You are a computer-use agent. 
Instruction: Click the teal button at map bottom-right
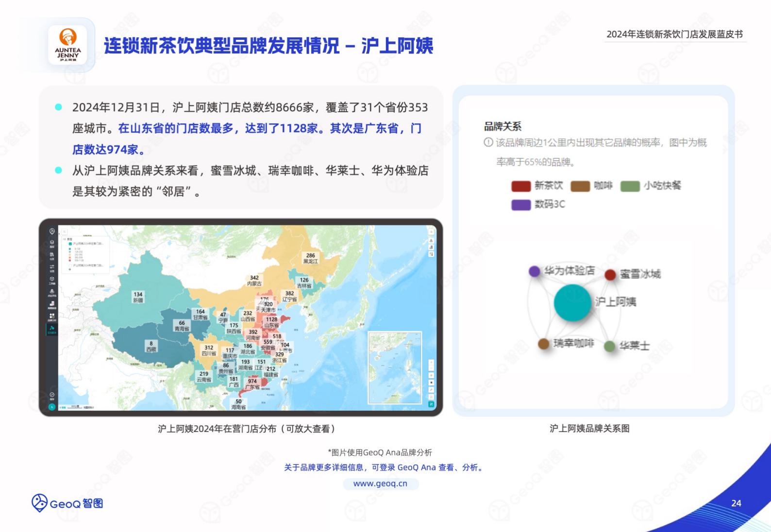(x=431, y=404)
